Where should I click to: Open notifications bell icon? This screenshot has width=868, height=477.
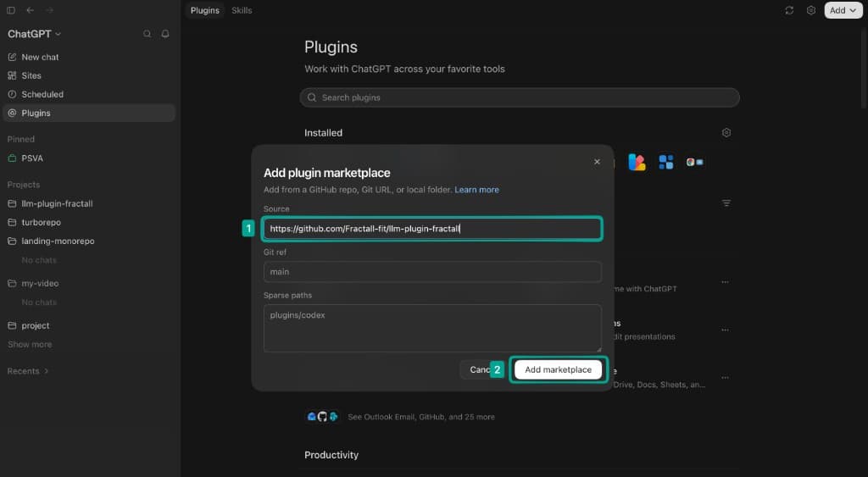click(165, 34)
